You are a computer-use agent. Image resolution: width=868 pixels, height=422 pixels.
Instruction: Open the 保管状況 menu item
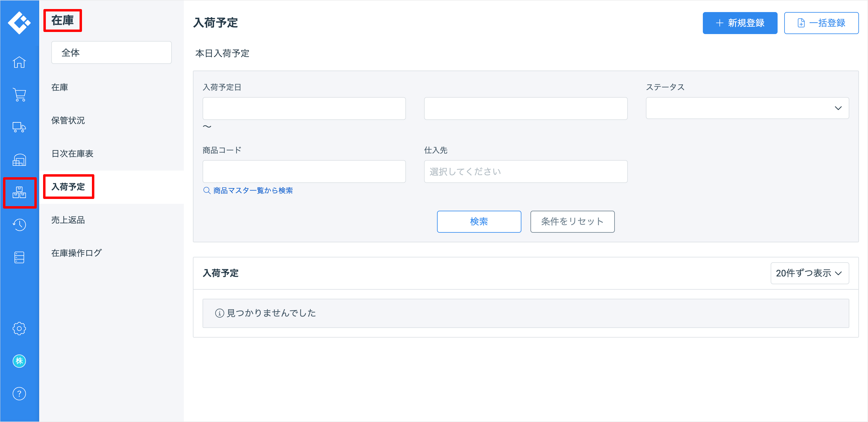(68, 120)
